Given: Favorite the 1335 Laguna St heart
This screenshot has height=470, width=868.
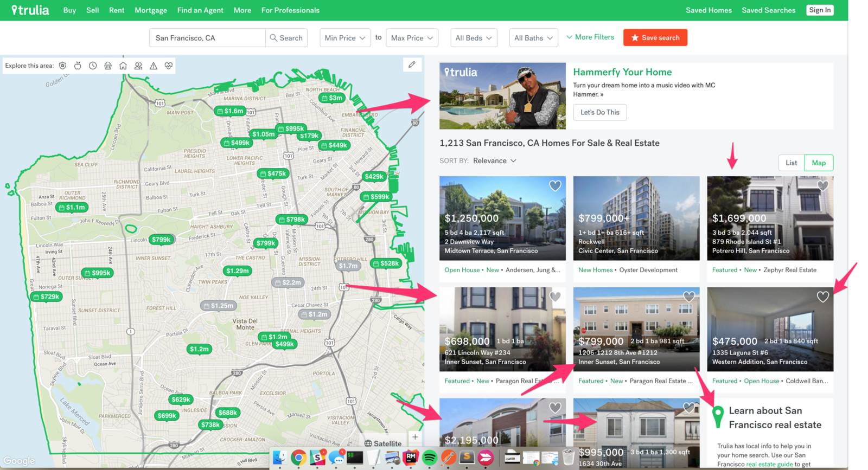Looking at the screenshot, I should 822,297.
